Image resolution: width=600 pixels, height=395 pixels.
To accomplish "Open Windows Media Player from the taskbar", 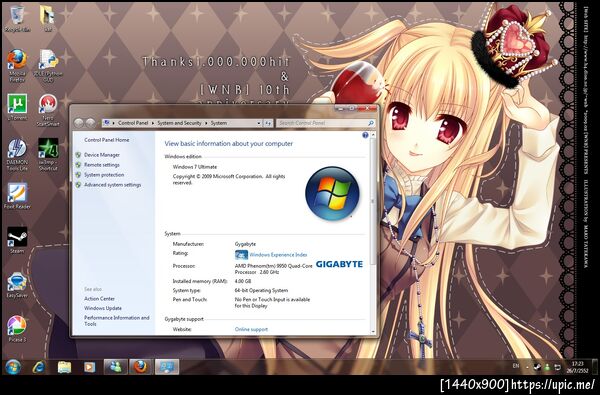I will [x=90, y=367].
